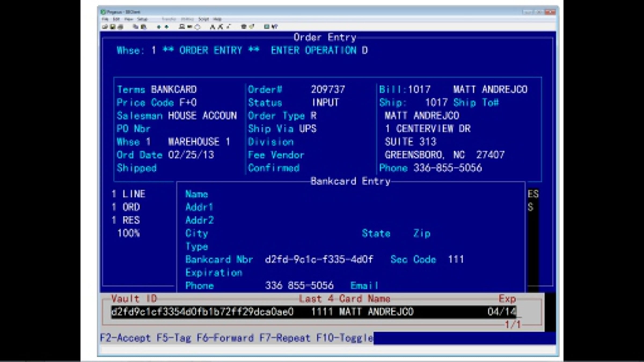Open the View menu
Viewport: 644px width, 362px height.
click(x=129, y=19)
